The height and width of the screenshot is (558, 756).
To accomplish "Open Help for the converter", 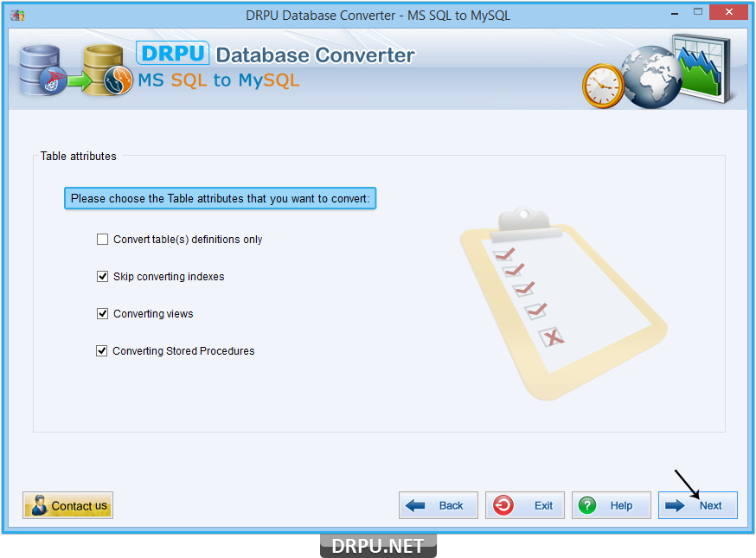I will [612, 505].
